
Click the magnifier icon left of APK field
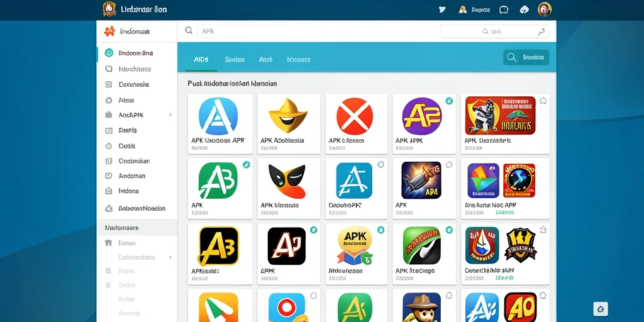pyautogui.click(x=189, y=30)
